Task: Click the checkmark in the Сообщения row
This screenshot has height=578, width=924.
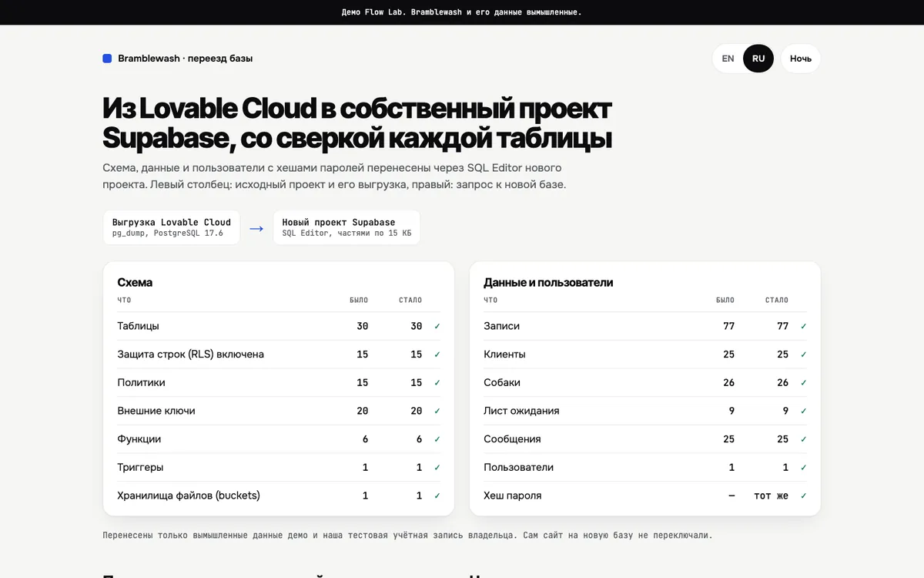Action: pyautogui.click(x=804, y=439)
